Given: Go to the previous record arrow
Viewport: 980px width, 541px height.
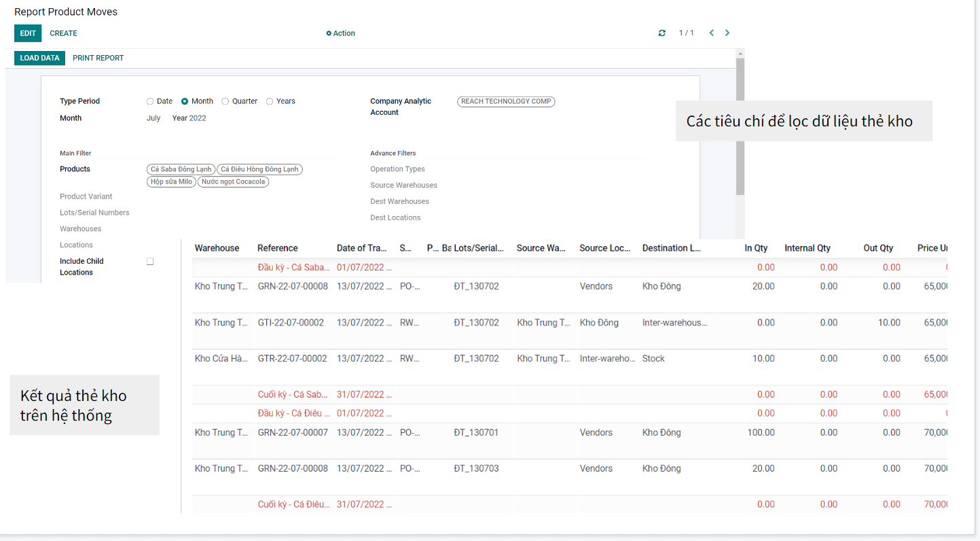Looking at the screenshot, I should pyautogui.click(x=711, y=33).
